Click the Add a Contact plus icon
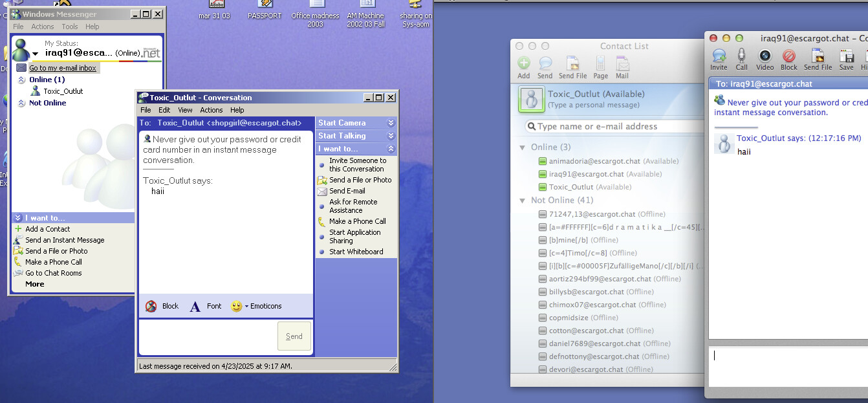The image size is (868, 403). [x=18, y=229]
